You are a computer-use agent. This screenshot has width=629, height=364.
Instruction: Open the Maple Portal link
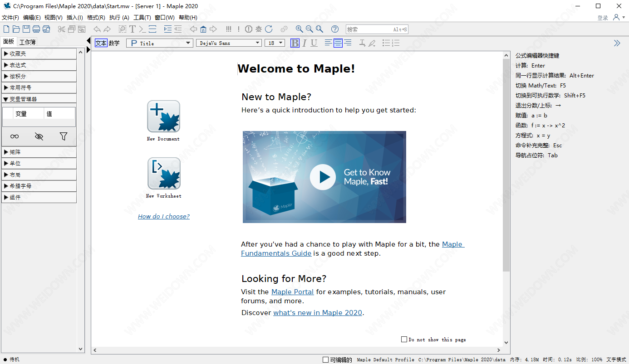[x=293, y=292]
